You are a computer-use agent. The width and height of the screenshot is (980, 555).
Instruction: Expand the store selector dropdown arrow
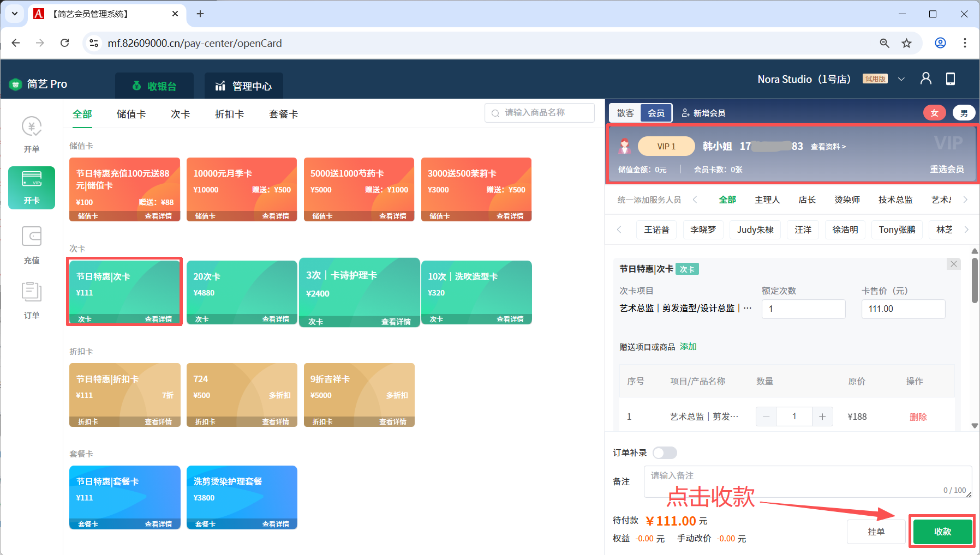[x=901, y=79]
